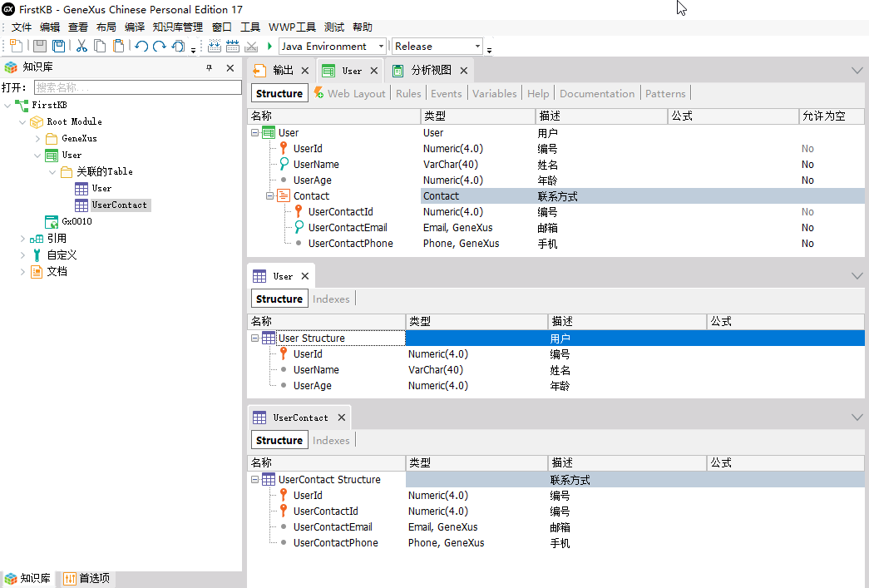Open the Web Layout tab
The height and width of the screenshot is (588, 869).
point(351,94)
